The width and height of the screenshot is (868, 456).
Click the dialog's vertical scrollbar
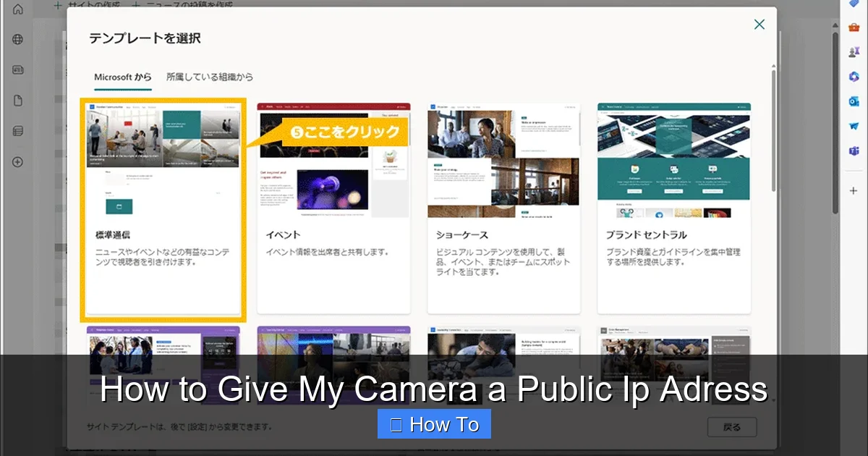point(773,130)
